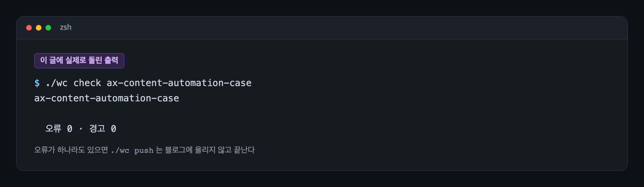Click the ./wc command text
Image resolution: width=644 pixels, height=187 pixels.
(56, 83)
